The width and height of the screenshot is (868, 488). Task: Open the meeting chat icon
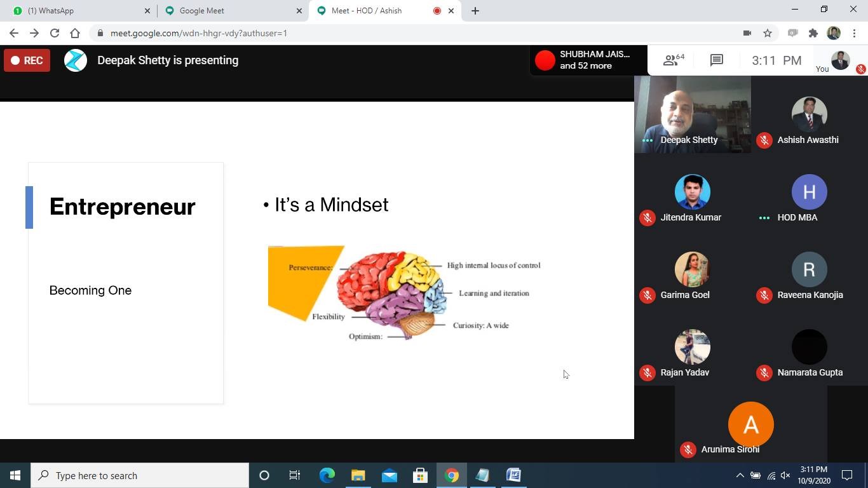tap(716, 60)
